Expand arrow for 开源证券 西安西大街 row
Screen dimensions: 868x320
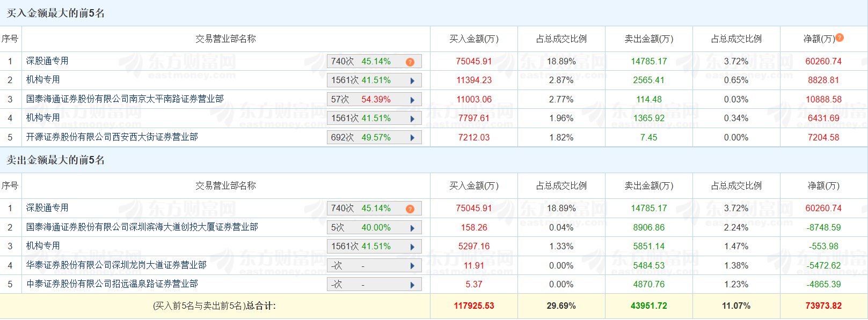coord(412,138)
